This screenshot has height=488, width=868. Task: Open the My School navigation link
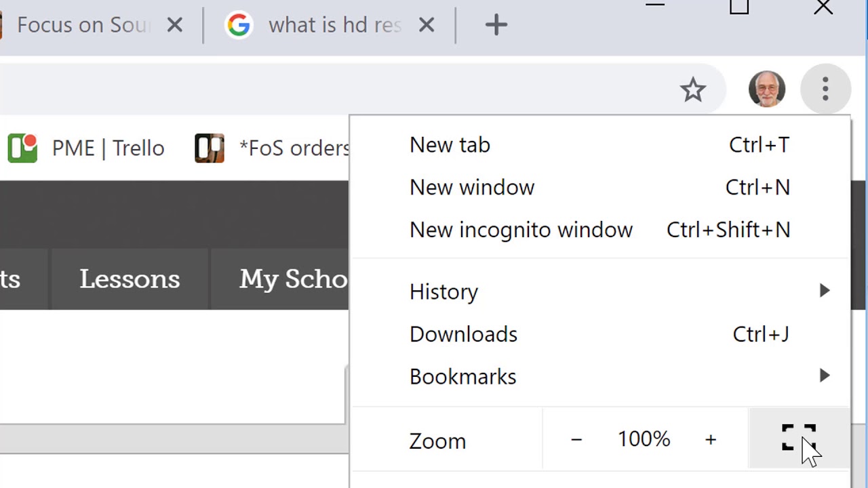click(293, 279)
